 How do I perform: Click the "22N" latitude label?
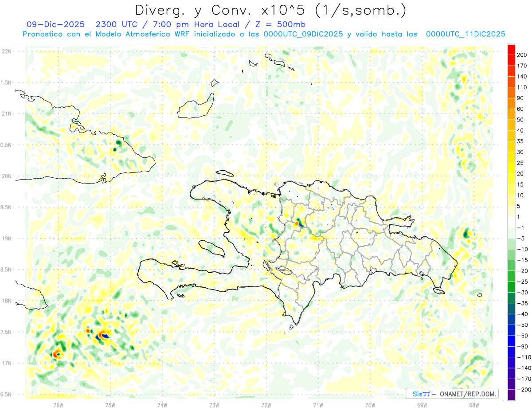pos(6,51)
